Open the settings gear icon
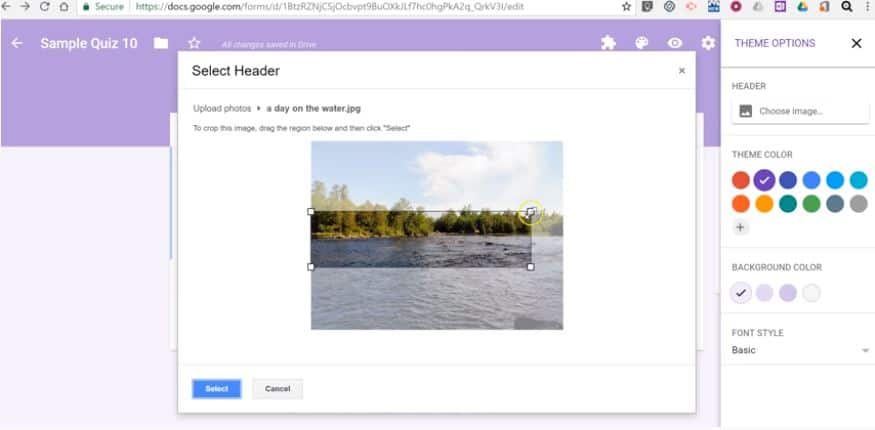The width and height of the screenshot is (875, 430). click(x=708, y=43)
